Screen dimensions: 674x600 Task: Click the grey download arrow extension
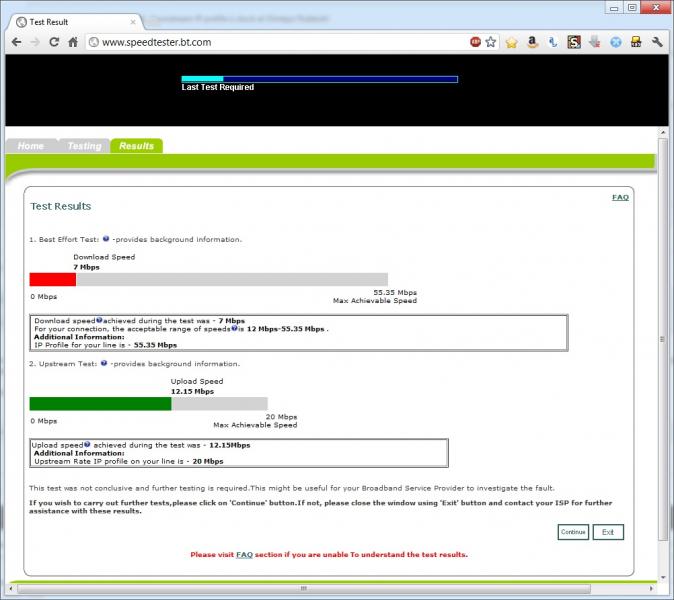pos(595,42)
